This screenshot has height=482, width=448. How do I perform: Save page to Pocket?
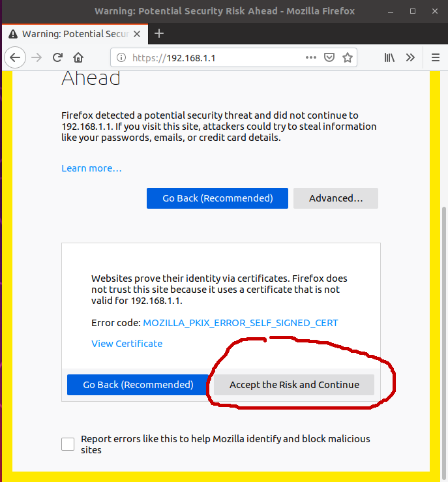(x=329, y=57)
